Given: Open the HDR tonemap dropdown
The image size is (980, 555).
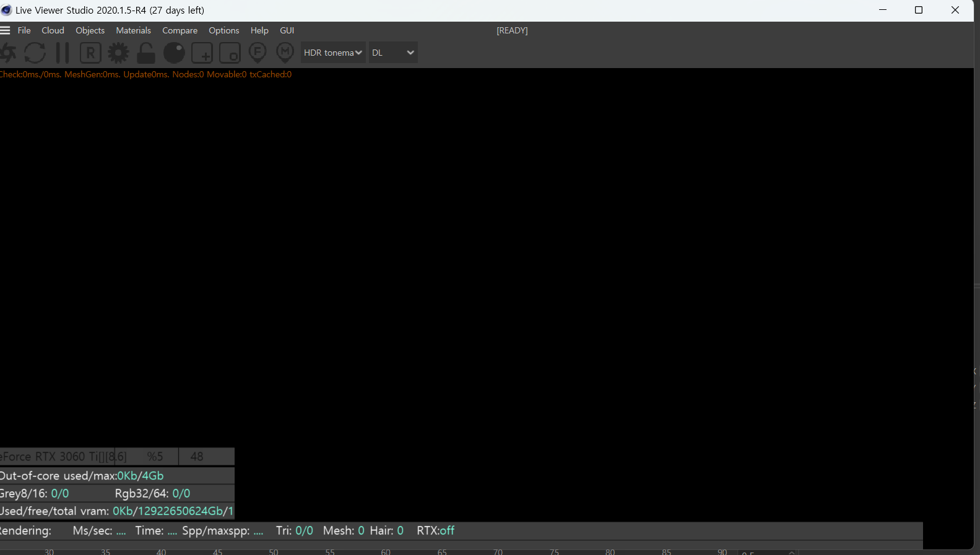Looking at the screenshot, I should [x=333, y=53].
